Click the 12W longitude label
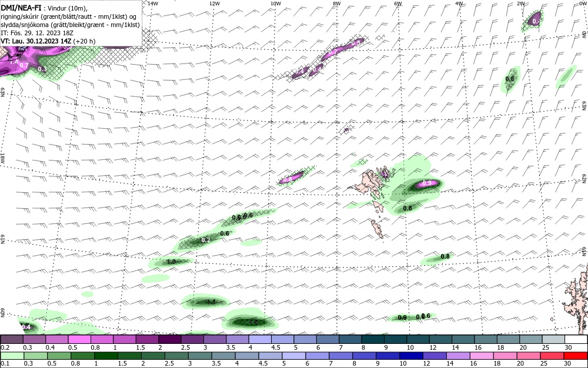This screenshot has width=588, height=368. pos(214,4)
